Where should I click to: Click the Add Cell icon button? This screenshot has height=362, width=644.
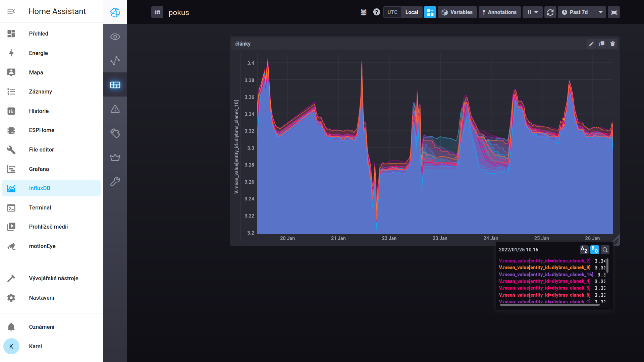430,12
